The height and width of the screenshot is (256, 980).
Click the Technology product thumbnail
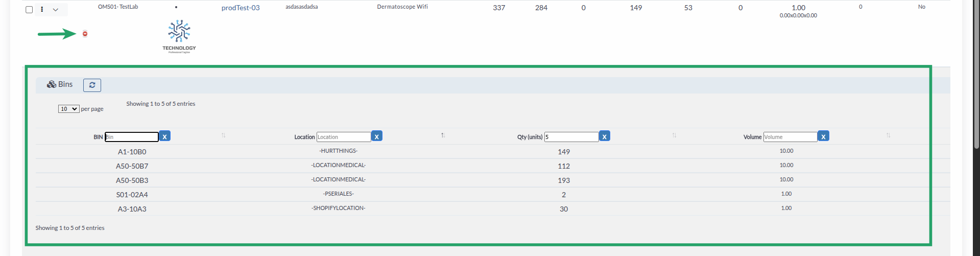179,36
